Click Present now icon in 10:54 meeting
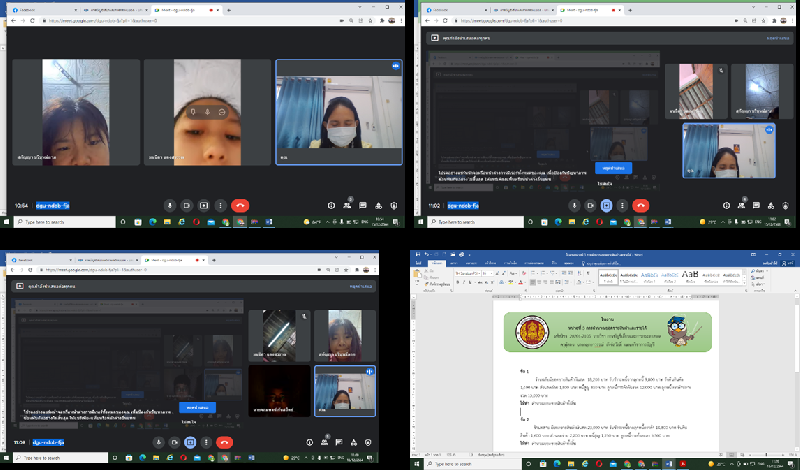800x470 pixels. point(204,204)
